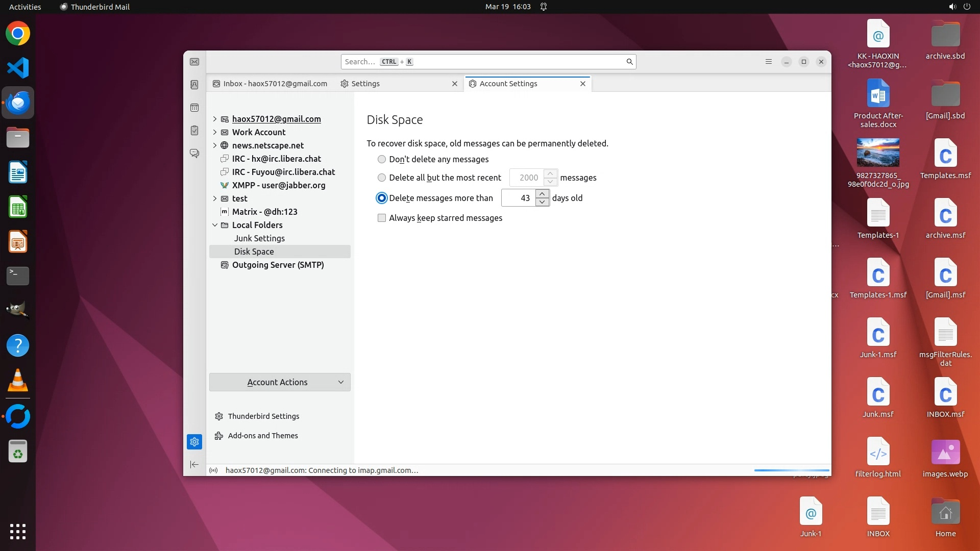Click the Settings gear in spaces toolbar
980x551 pixels.
[x=194, y=442]
